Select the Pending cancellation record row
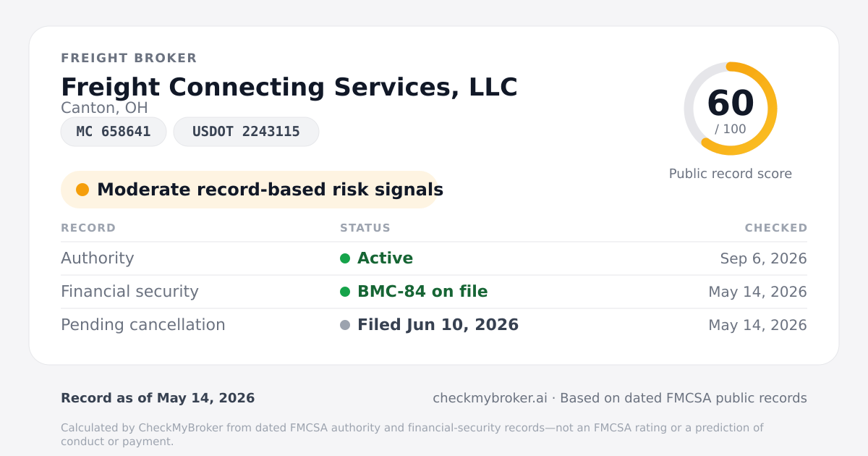 pyautogui.click(x=434, y=325)
